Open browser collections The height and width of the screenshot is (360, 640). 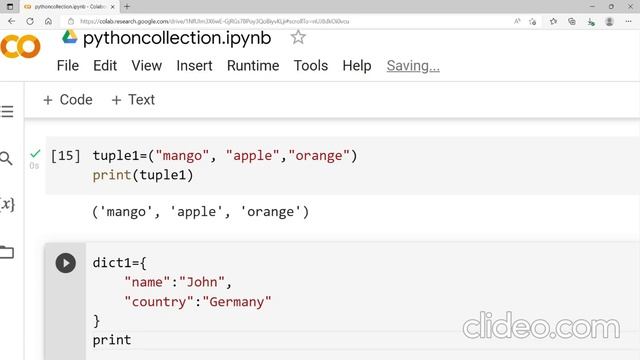(572, 21)
